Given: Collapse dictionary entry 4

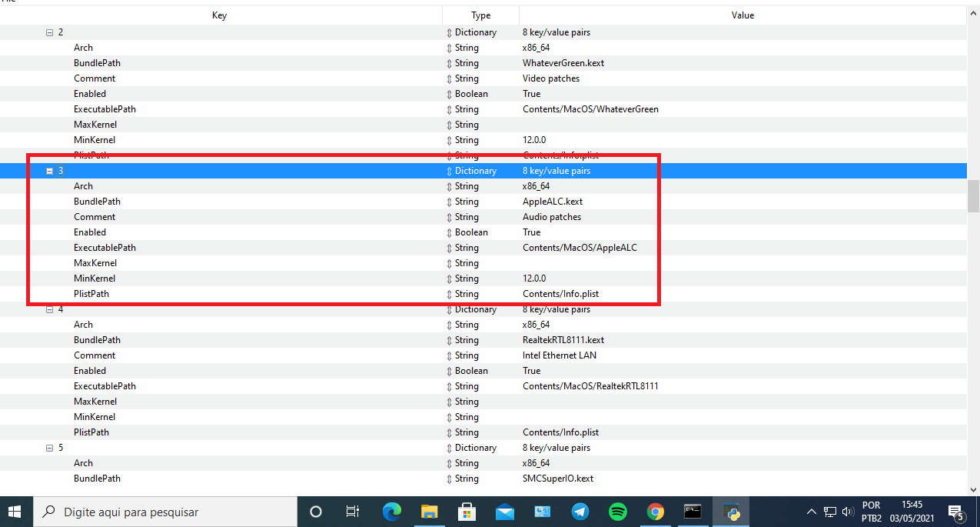Looking at the screenshot, I should (50, 309).
